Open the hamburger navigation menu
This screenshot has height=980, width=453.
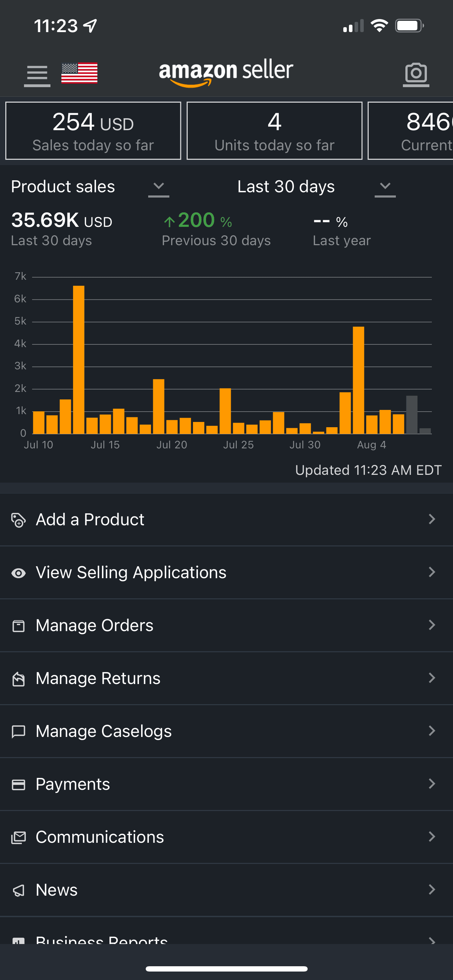37,74
